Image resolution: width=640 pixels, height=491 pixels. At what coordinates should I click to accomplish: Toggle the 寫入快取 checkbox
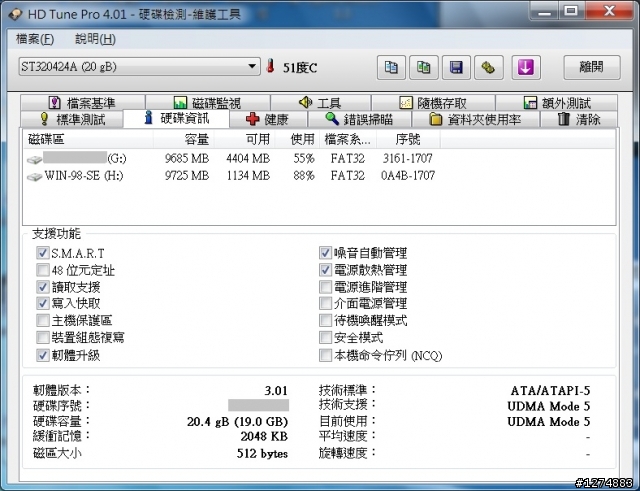coord(42,303)
